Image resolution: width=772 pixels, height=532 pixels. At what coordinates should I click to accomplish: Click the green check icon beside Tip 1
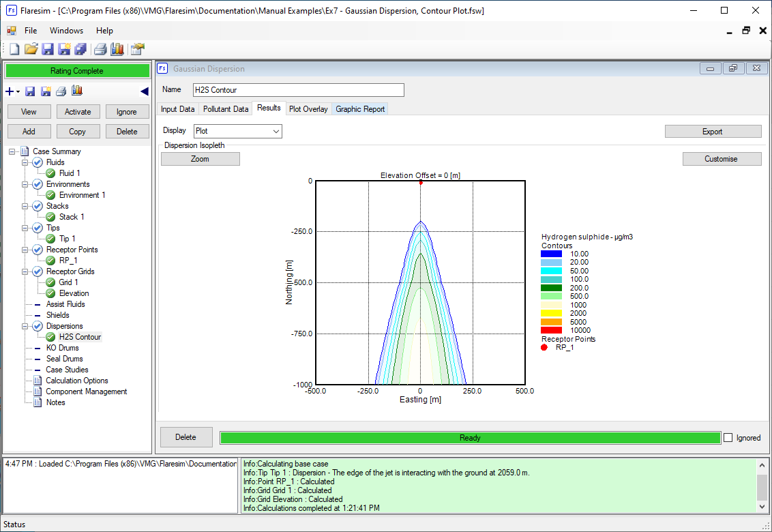50,239
